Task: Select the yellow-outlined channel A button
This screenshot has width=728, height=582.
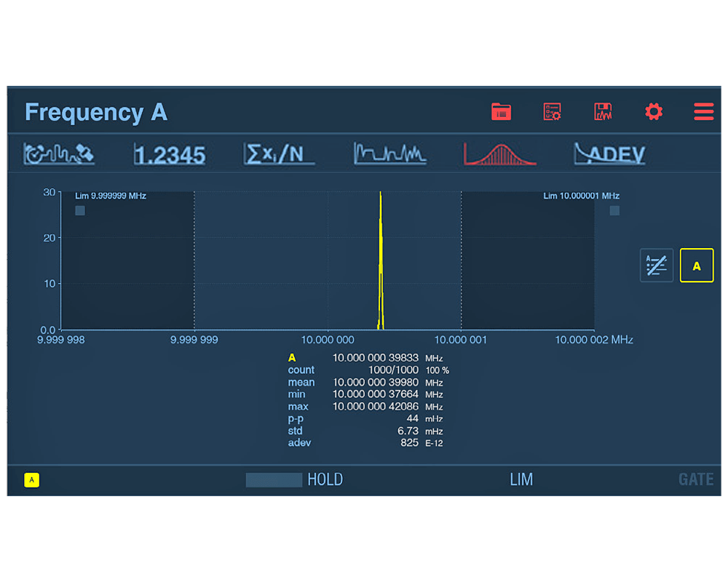Action: point(697,266)
